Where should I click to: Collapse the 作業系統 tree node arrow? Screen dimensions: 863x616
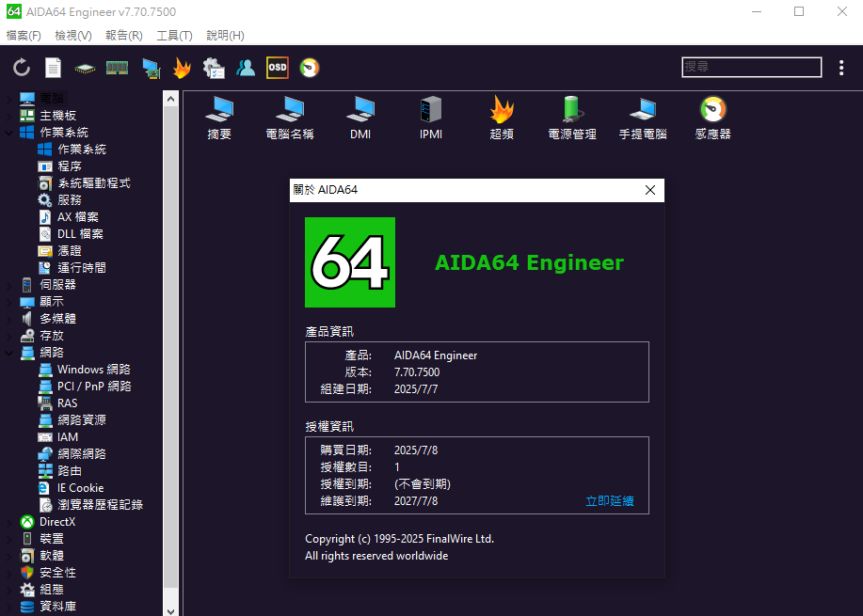pos(8,133)
